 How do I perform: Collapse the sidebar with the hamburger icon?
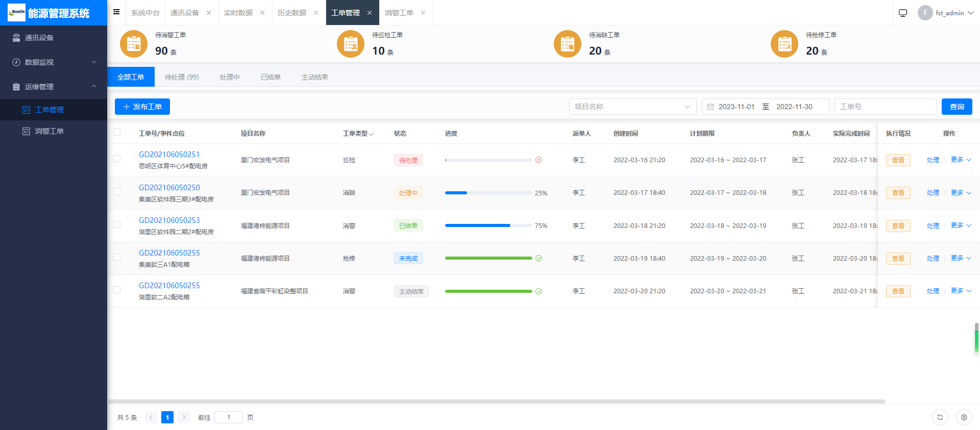click(x=116, y=12)
